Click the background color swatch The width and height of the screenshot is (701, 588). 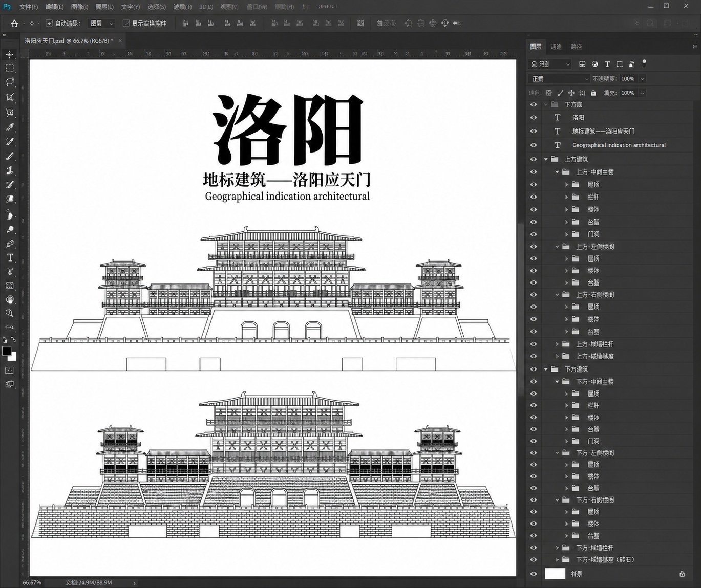pyautogui.click(x=13, y=357)
